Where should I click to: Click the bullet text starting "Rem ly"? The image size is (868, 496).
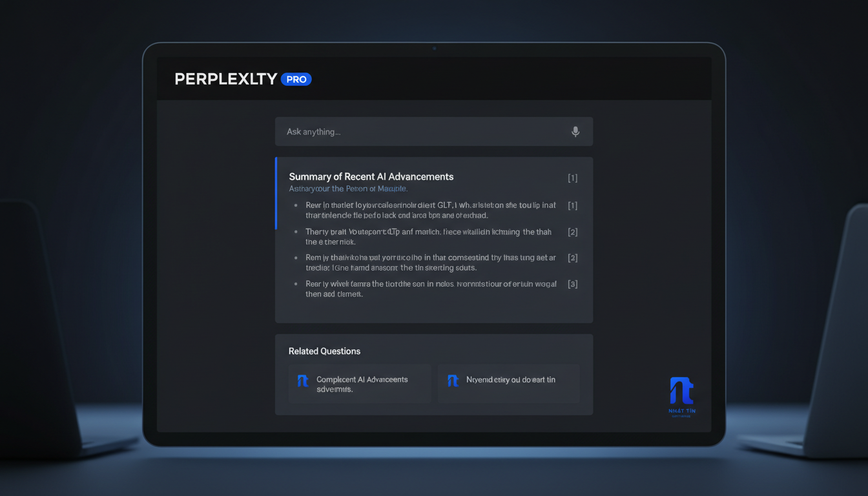pos(431,262)
